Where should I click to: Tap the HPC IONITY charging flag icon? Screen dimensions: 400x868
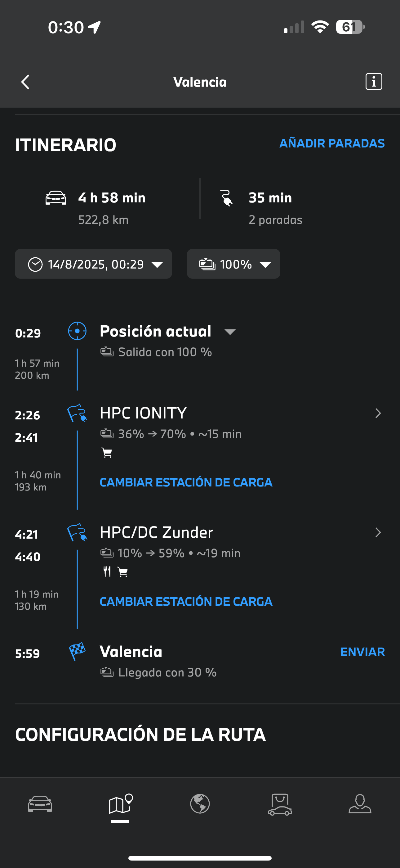pyautogui.click(x=77, y=413)
